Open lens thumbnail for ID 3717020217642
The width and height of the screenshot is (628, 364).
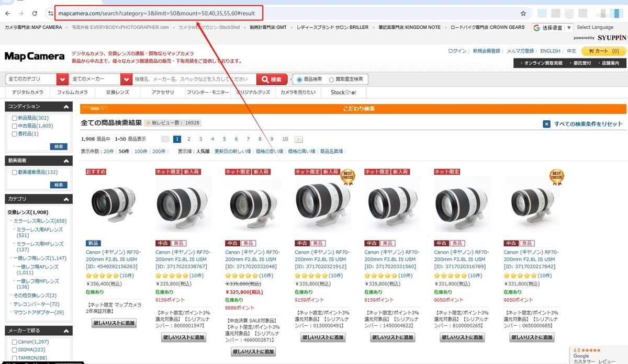(x=532, y=204)
